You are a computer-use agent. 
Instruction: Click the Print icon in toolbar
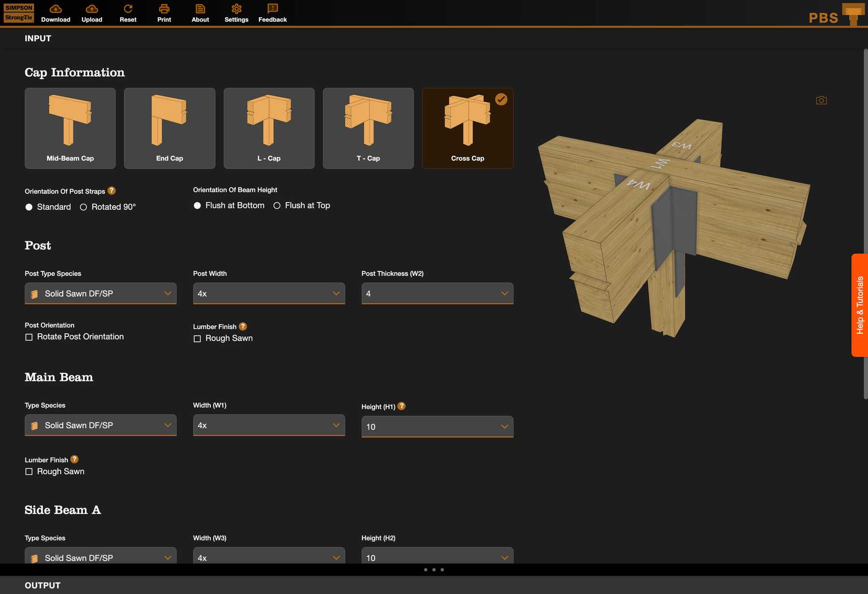[x=164, y=9]
